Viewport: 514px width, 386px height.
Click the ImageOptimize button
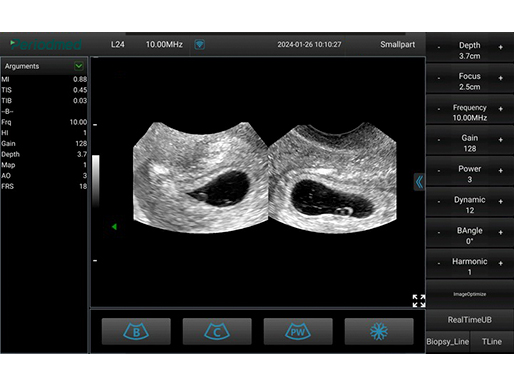(x=470, y=294)
